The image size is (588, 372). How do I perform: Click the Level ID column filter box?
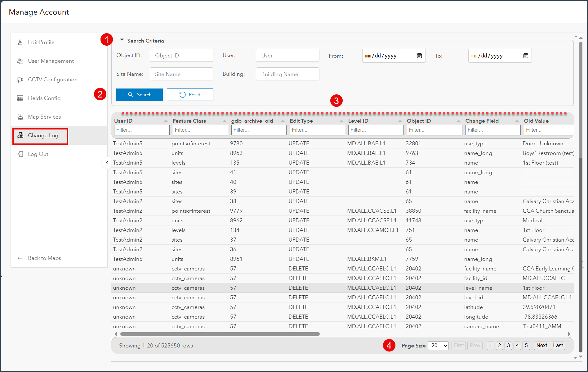376,130
